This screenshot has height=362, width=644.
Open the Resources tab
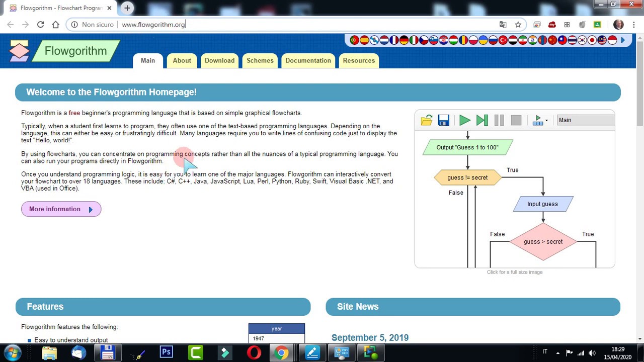coord(359,60)
